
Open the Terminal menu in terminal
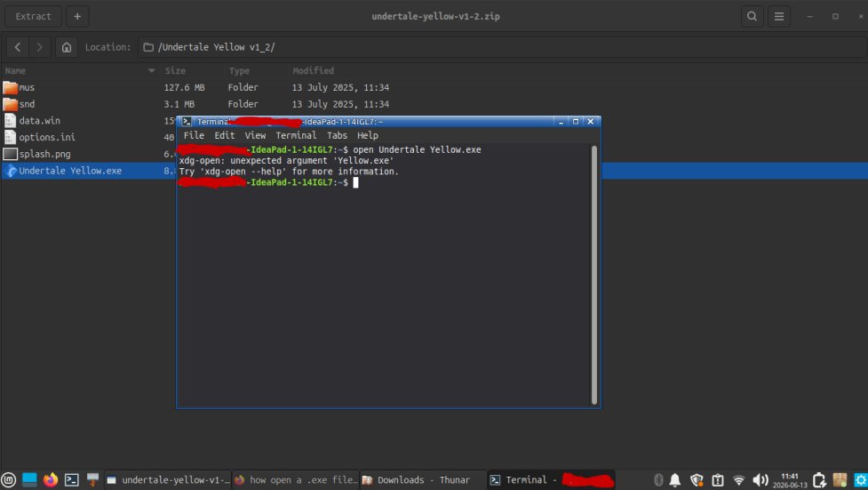click(x=296, y=135)
